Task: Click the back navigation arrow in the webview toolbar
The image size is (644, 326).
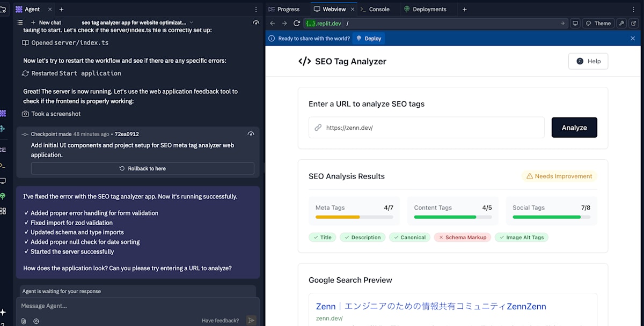Action: (272, 23)
